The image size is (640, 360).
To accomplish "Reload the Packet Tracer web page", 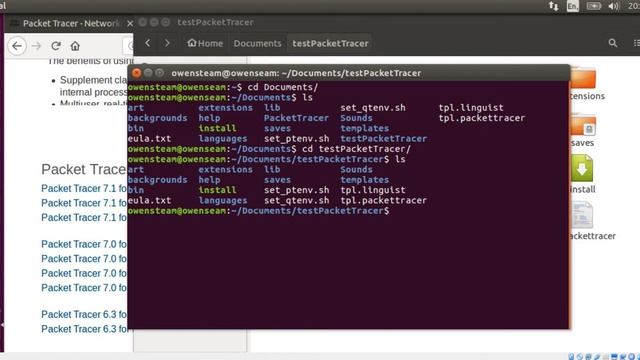I will [x=56, y=46].
